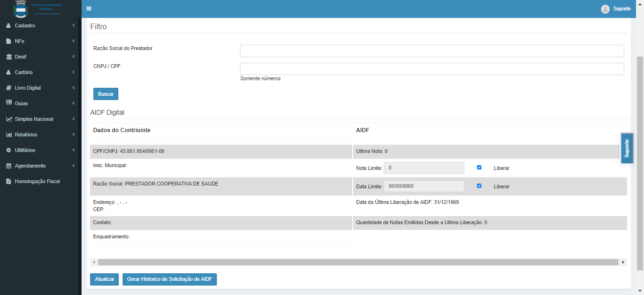Toggle the Liberar checkbox for Data Limite
This screenshot has width=644, height=295.
(x=479, y=186)
